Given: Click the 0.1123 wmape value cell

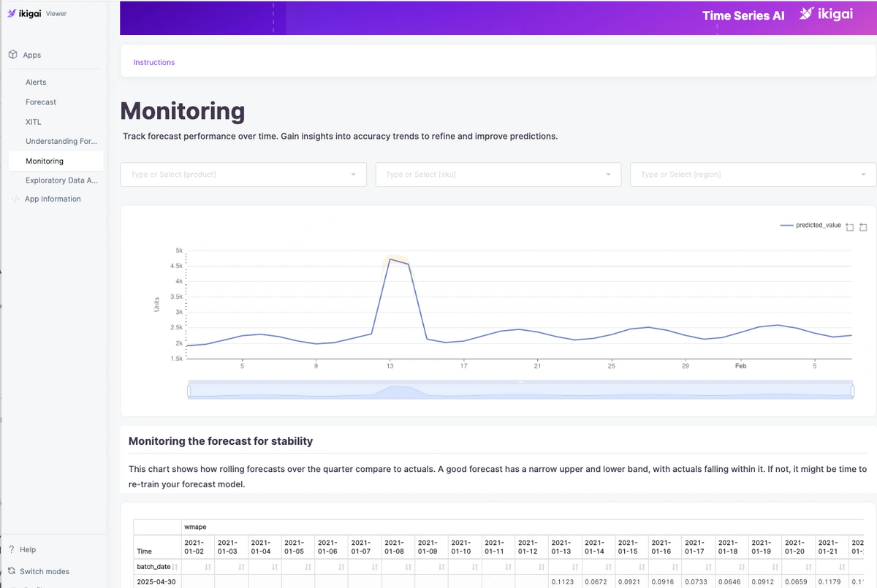Looking at the screenshot, I should coord(565,581).
